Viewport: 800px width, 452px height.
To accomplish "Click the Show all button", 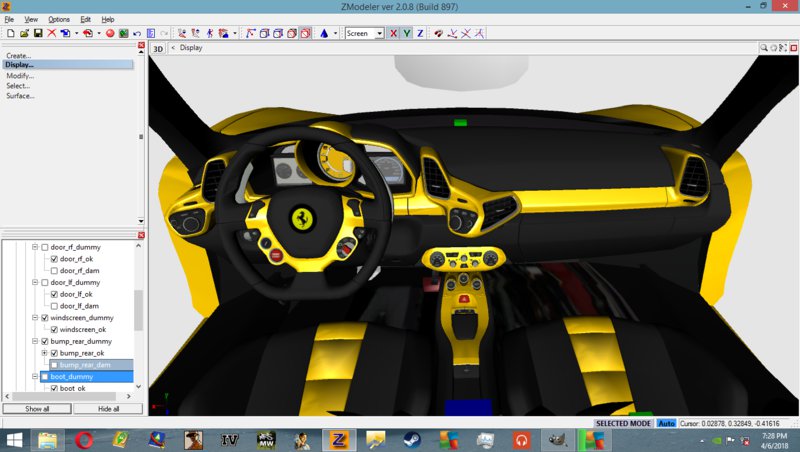I will tap(37, 409).
